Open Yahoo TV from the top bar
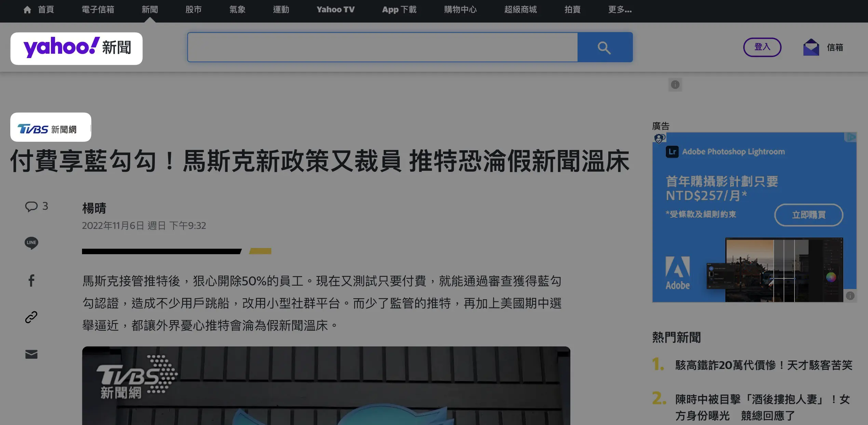Image resolution: width=868 pixels, height=425 pixels. 336,10
